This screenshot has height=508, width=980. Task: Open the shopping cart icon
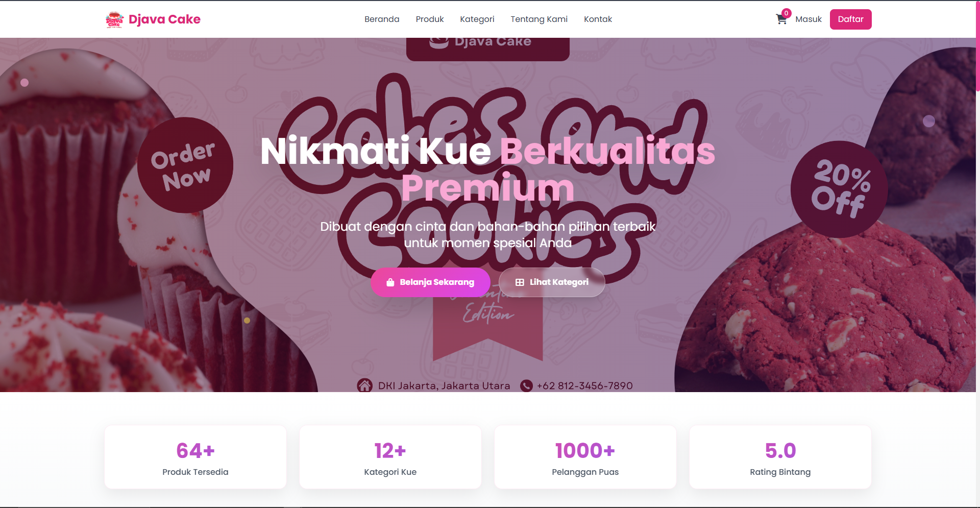tap(781, 19)
